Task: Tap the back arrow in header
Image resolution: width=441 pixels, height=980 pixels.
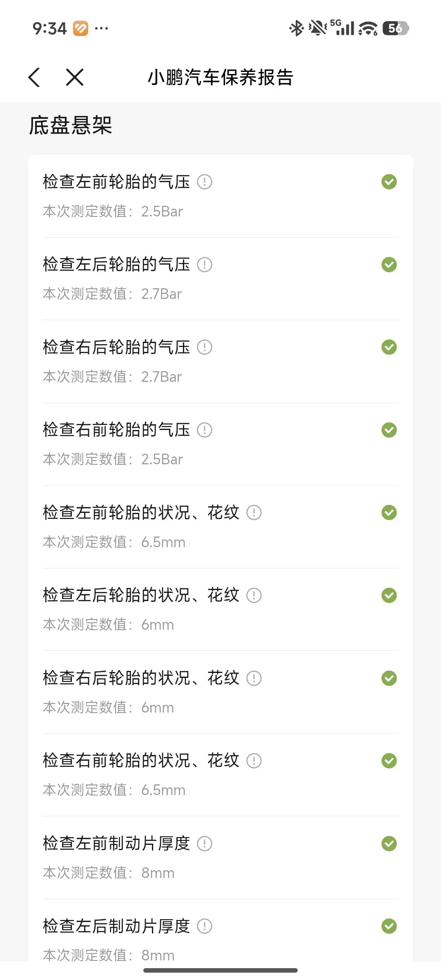Action: (34, 77)
